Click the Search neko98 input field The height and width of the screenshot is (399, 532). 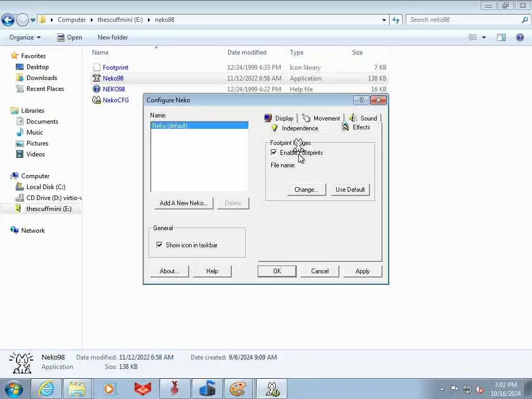tap(464, 20)
